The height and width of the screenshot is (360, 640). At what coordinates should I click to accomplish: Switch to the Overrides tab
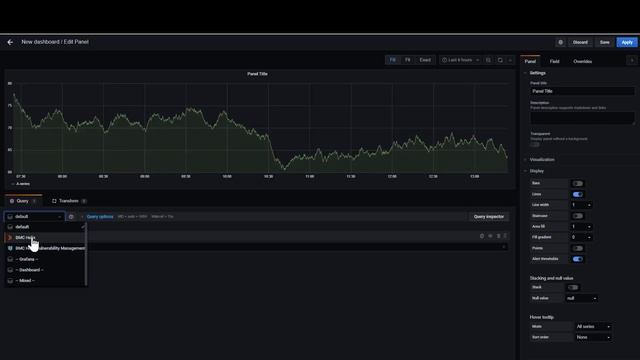(582, 61)
